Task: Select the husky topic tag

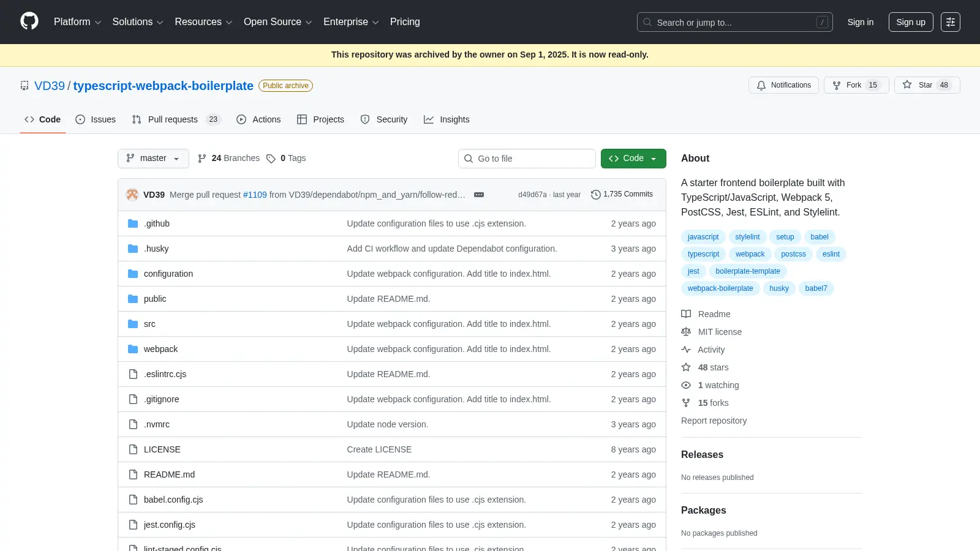Action: pos(779,288)
